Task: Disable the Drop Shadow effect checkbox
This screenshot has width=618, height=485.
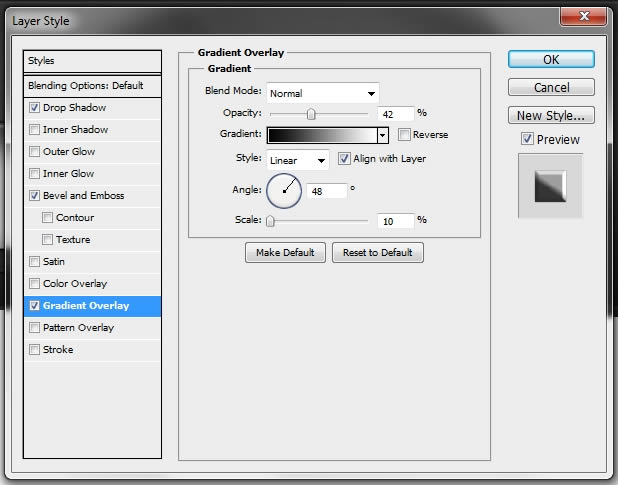Action: 34,107
